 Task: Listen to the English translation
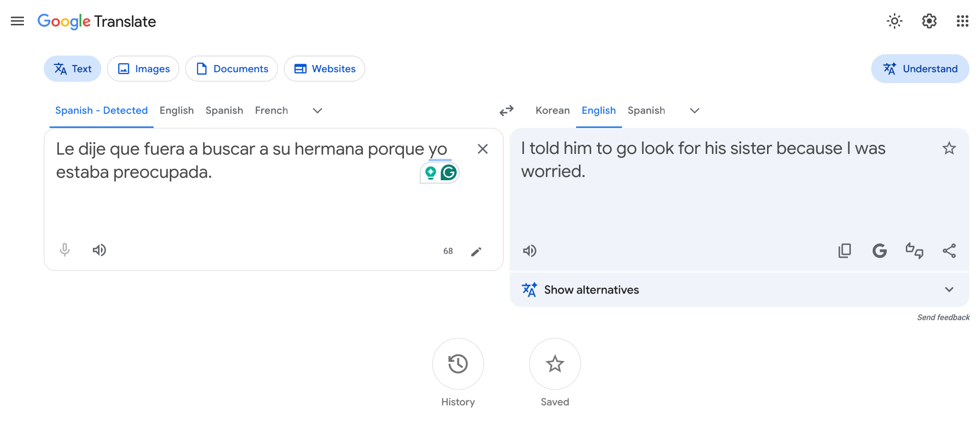(x=530, y=251)
